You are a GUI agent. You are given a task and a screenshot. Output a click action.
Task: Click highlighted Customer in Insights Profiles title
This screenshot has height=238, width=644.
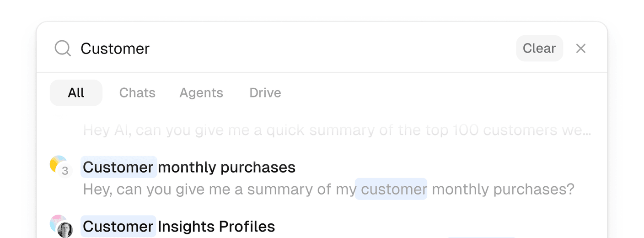[x=118, y=226]
